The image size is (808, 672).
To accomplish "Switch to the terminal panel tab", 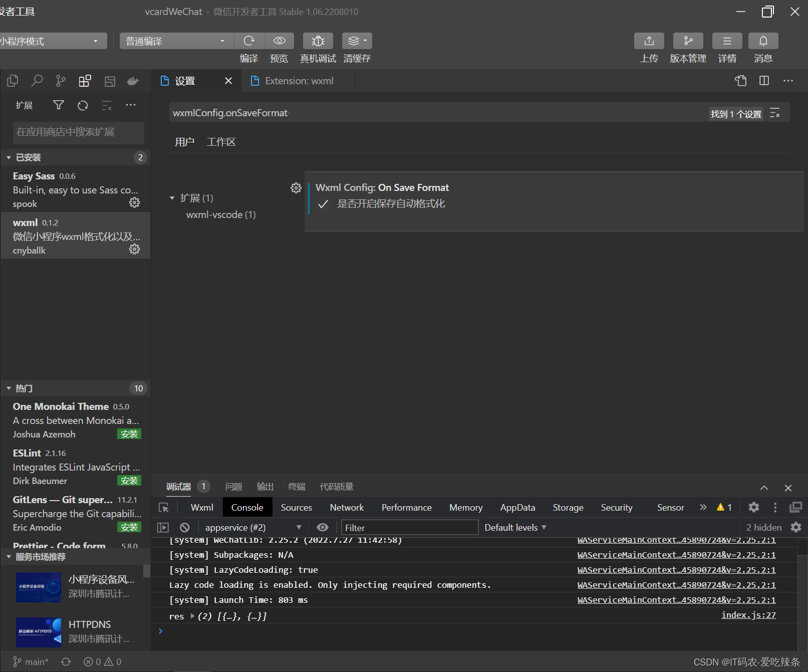I will point(297,487).
